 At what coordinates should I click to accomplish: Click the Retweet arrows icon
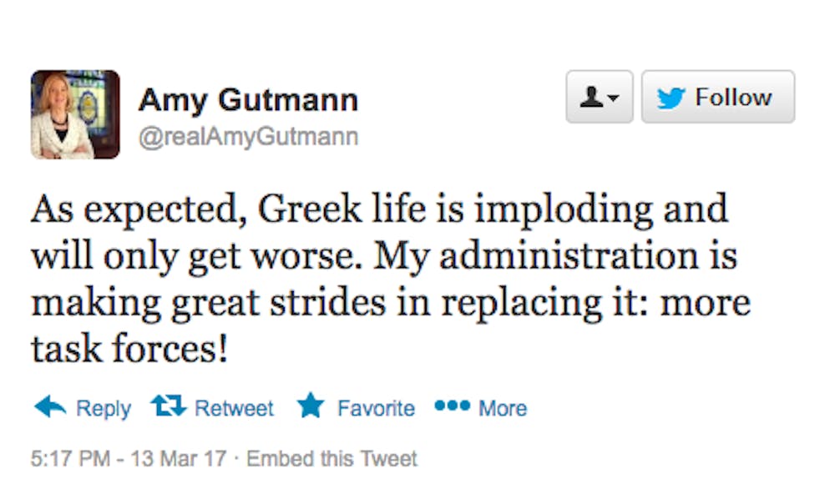point(167,407)
